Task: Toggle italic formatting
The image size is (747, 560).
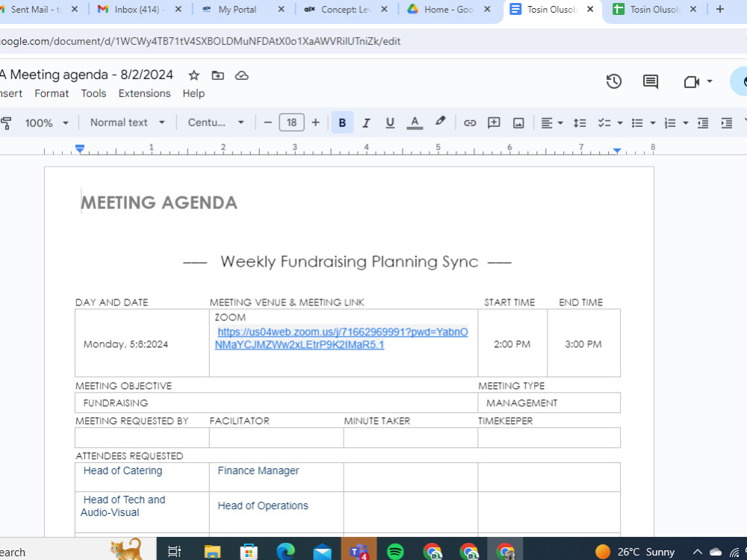Action: point(366,123)
